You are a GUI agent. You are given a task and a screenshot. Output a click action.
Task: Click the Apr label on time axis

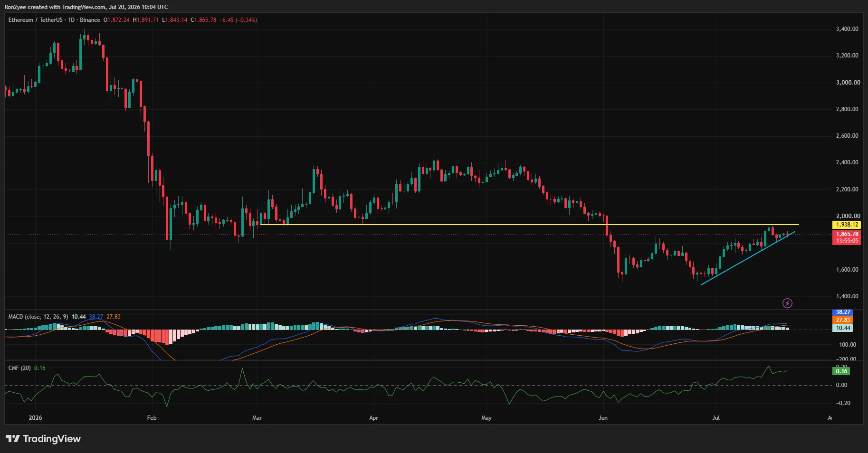pos(374,418)
